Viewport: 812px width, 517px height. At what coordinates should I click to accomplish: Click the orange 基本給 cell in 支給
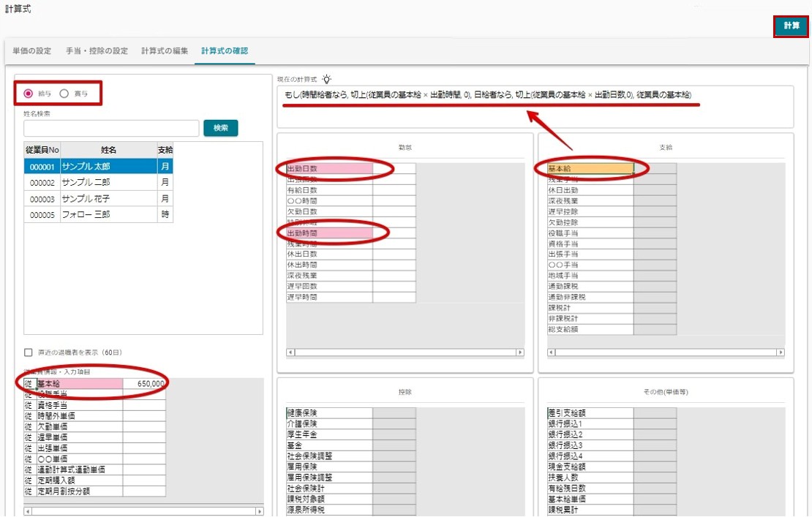pos(590,169)
